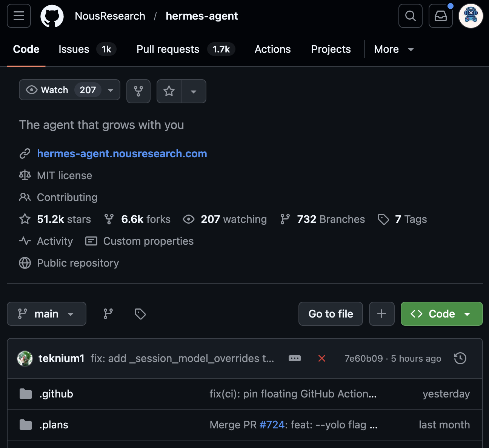Screen dimensions: 489x448
Task: Click the NousResearch organization link
Action: (x=110, y=16)
